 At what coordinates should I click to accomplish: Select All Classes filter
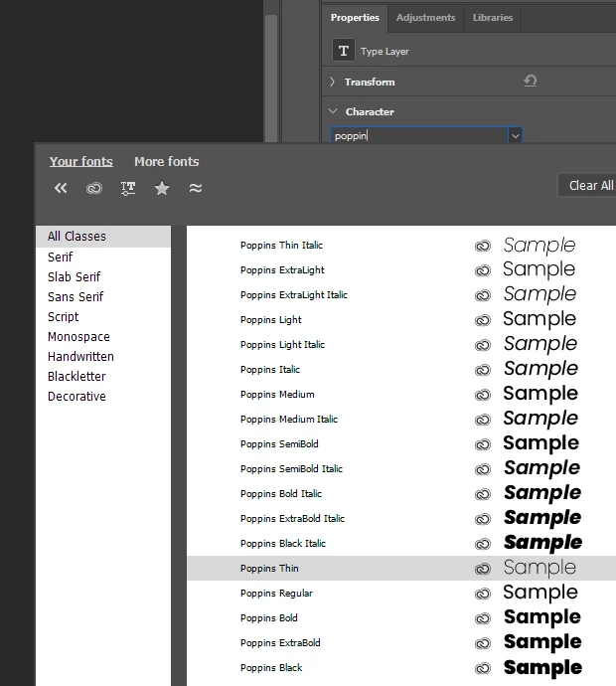tap(103, 237)
